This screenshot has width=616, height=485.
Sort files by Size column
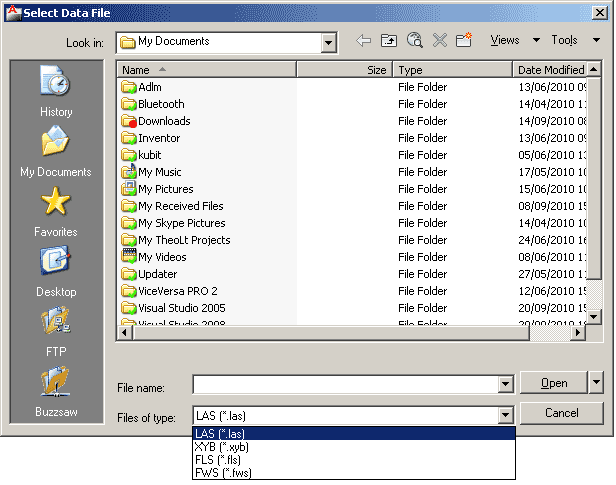coord(345,70)
